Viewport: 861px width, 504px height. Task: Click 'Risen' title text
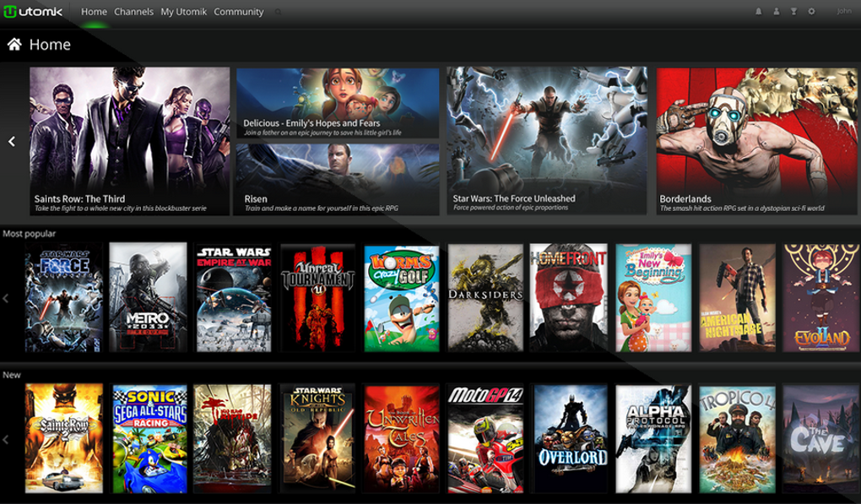pyautogui.click(x=256, y=198)
